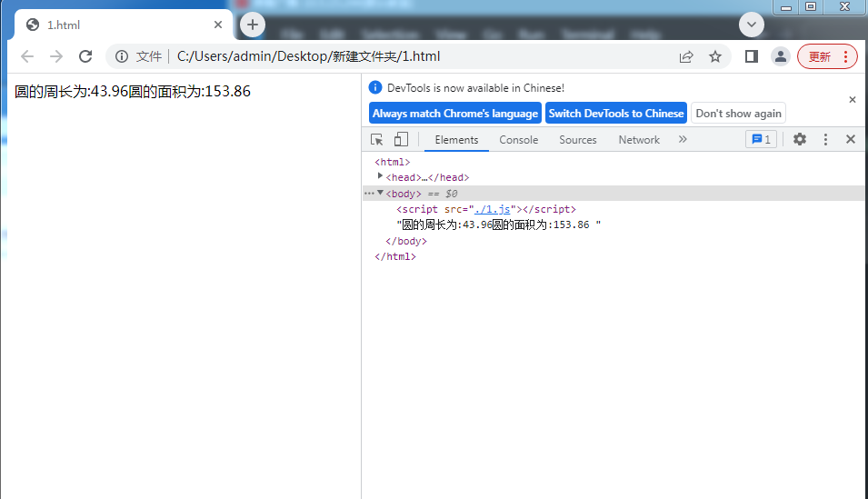Show more DevTools tabs
The height and width of the screenshot is (499, 868).
683,140
